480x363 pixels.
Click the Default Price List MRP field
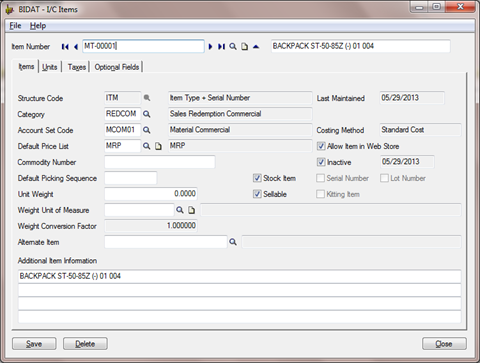click(x=122, y=146)
